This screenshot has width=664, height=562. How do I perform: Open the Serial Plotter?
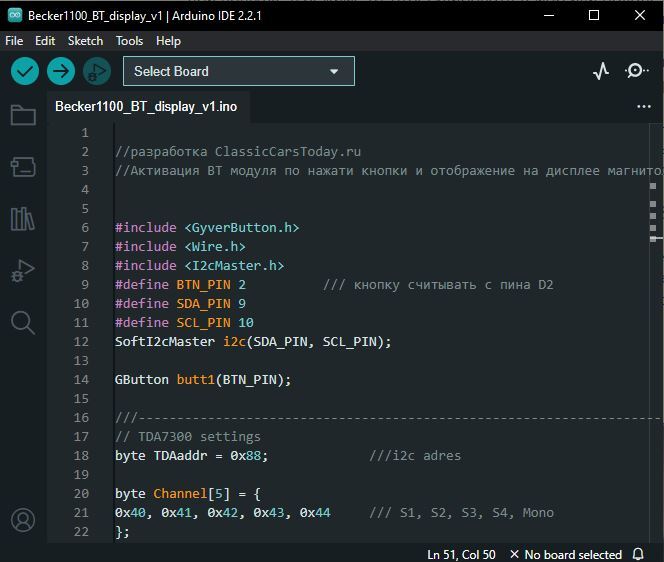click(601, 71)
